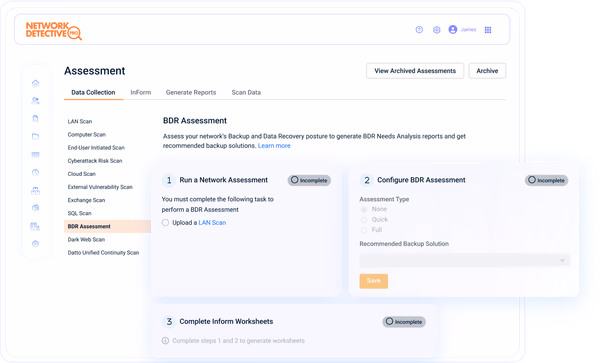This screenshot has width=600, height=363.
Task: Switch to Data Collection tab
Action: click(x=93, y=92)
